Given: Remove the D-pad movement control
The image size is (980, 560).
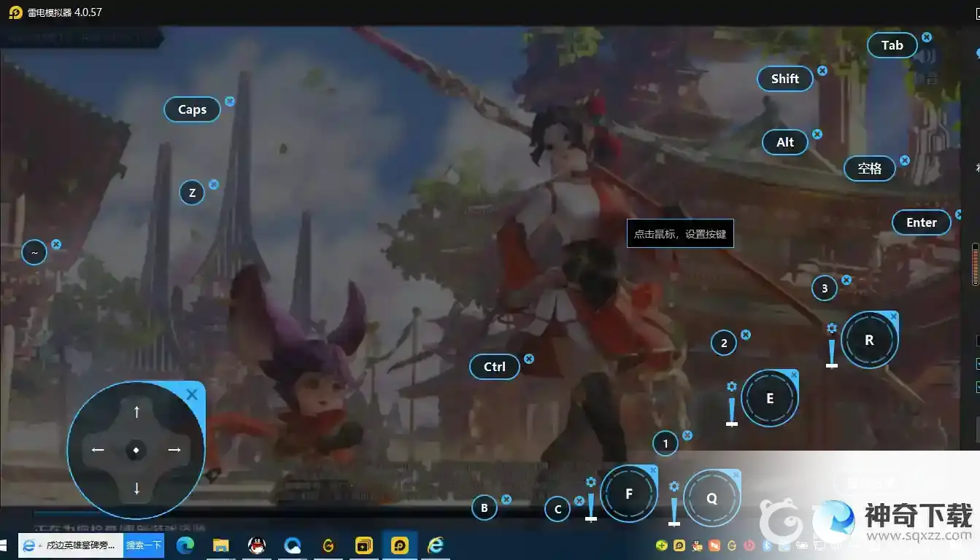Looking at the screenshot, I should pyautogui.click(x=192, y=394).
